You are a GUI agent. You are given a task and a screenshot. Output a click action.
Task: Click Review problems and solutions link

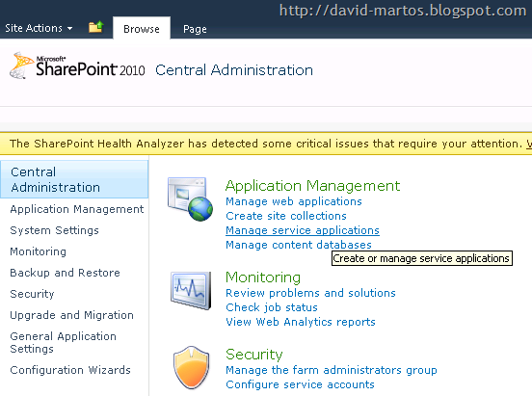tap(310, 293)
